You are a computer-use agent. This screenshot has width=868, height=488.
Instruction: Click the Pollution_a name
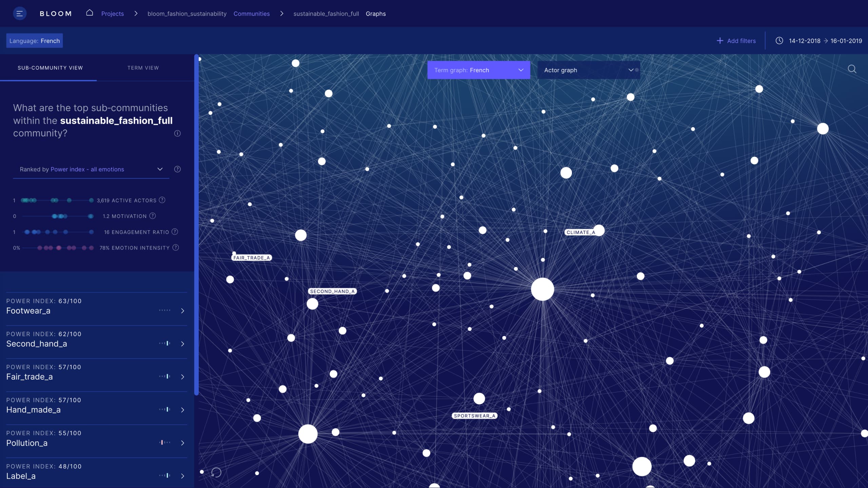point(27,443)
